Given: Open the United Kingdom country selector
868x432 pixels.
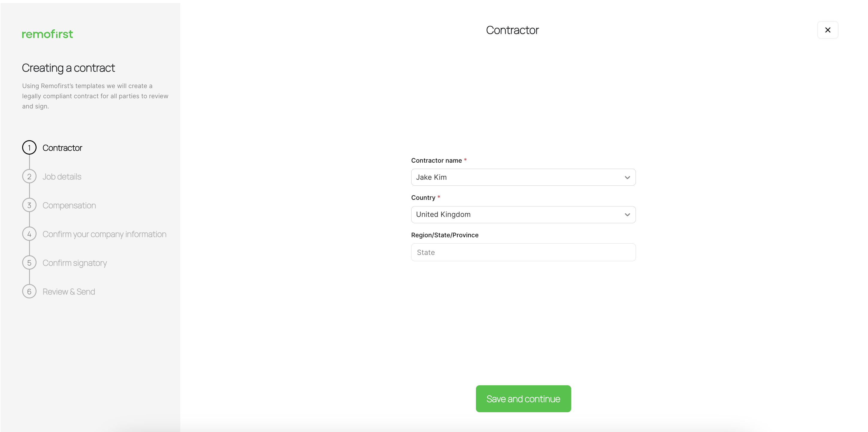Looking at the screenshot, I should point(523,215).
